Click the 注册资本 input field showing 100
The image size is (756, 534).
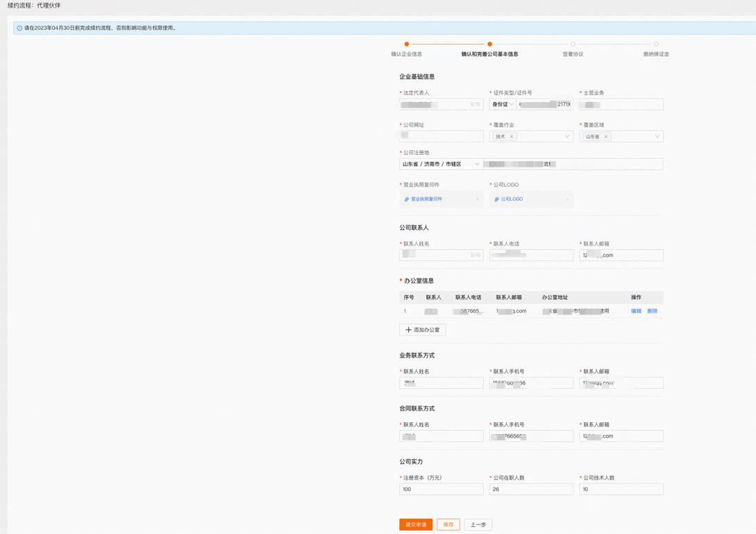441,489
